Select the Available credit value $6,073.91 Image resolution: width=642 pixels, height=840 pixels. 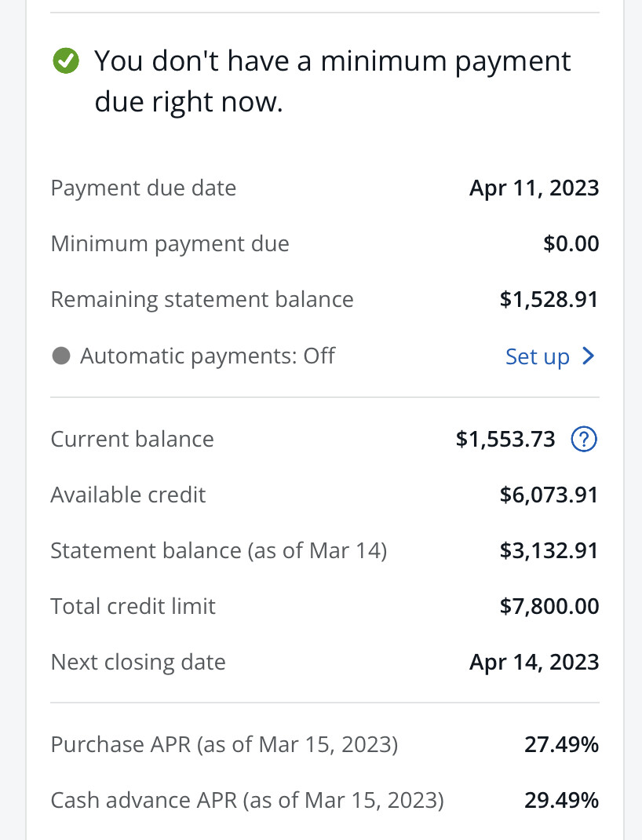549,495
